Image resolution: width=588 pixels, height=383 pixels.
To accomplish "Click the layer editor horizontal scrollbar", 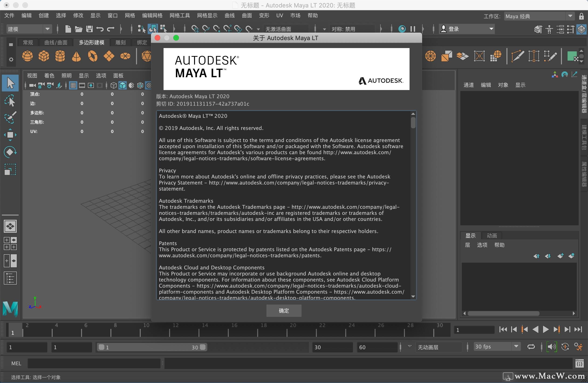I will click(503, 313).
